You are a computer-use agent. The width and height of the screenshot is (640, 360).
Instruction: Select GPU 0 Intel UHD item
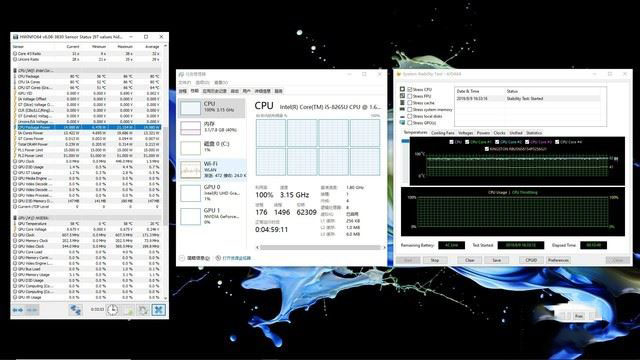point(212,193)
